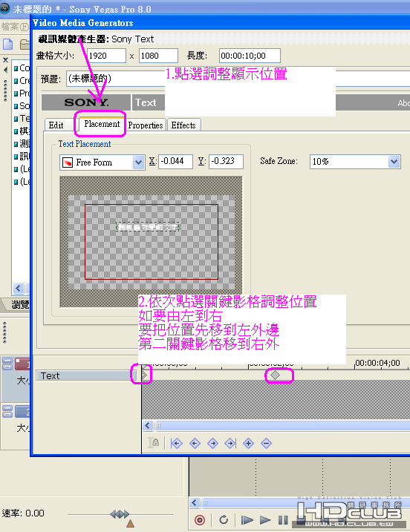This screenshot has height=532, width=410.
Task: Pause the playback
Action: tap(283, 520)
